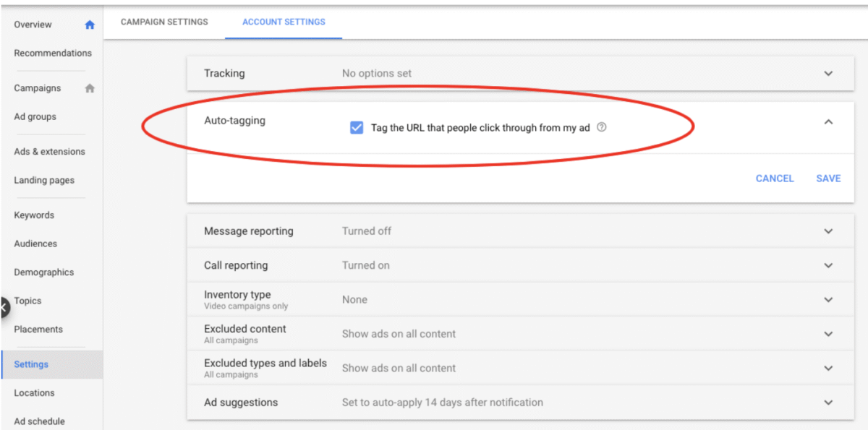Viewport: 868px width, 430px height.
Task: Expand the Tracking section
Action: point(829,73)
